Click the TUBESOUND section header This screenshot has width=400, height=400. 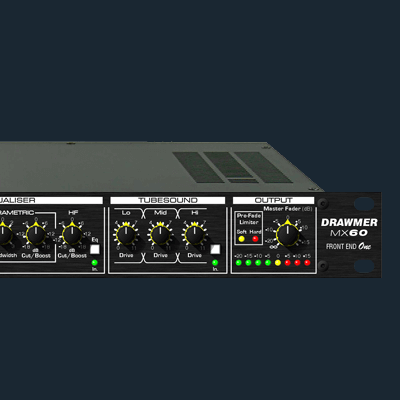pos(168,200)
